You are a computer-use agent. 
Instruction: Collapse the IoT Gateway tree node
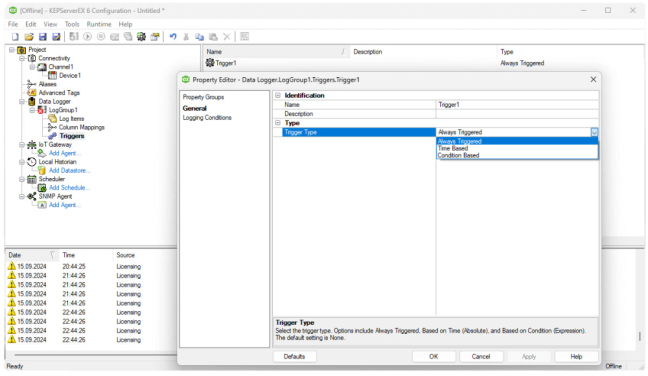point(22,145)
